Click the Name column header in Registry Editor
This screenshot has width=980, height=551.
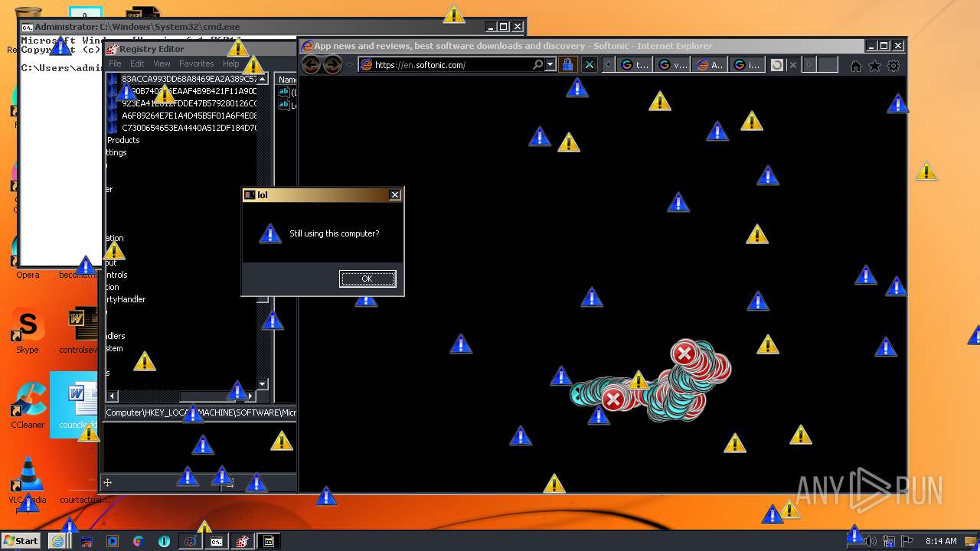[x=287, y=80]
